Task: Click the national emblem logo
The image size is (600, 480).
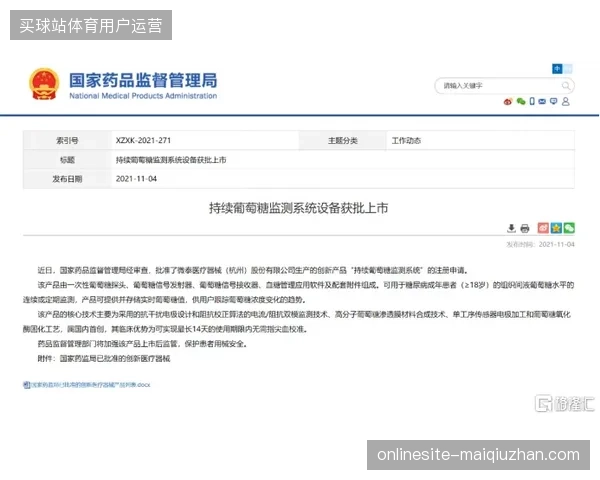Action: click(44, 84)
